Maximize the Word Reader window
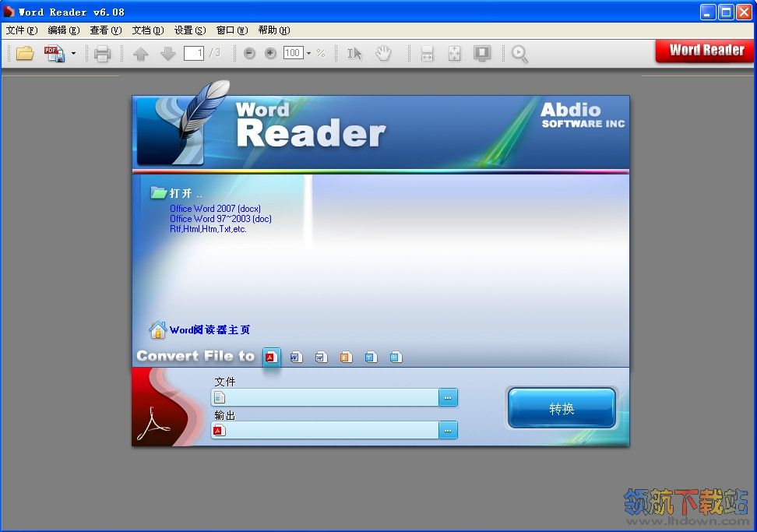Viewport: 757px width, 532px height. point(726,12)
